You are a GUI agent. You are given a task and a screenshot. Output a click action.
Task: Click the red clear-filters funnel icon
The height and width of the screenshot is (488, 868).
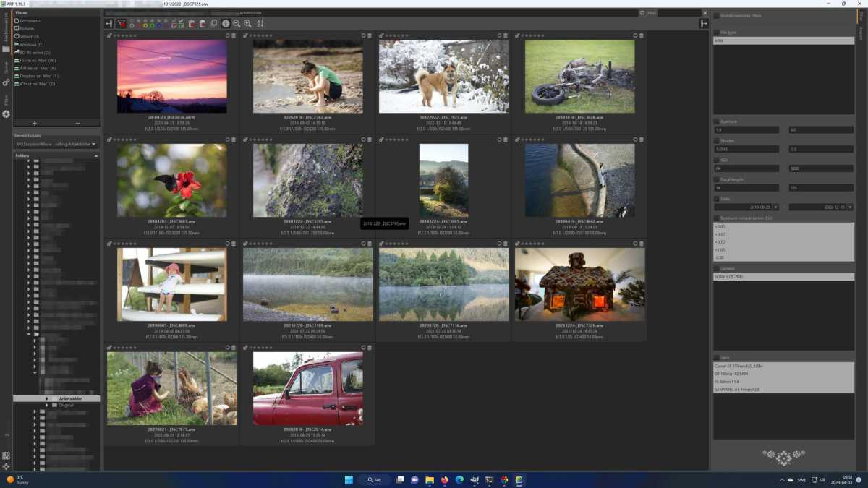(x=121, y=24)
